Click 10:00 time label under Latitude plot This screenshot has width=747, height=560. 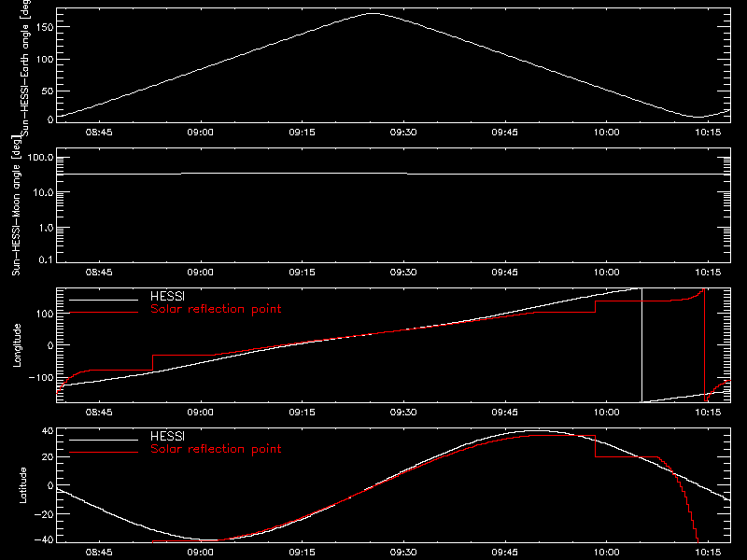tap(606, 553)
